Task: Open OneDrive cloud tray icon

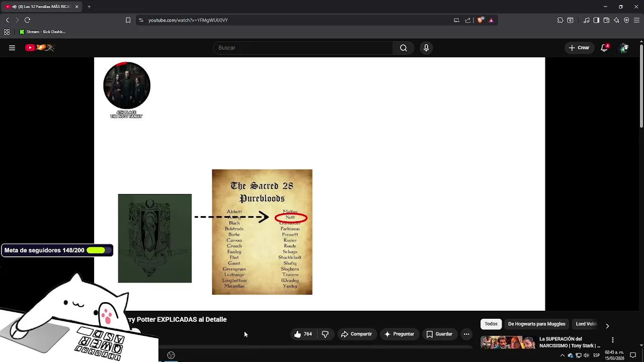Action: 570,355
